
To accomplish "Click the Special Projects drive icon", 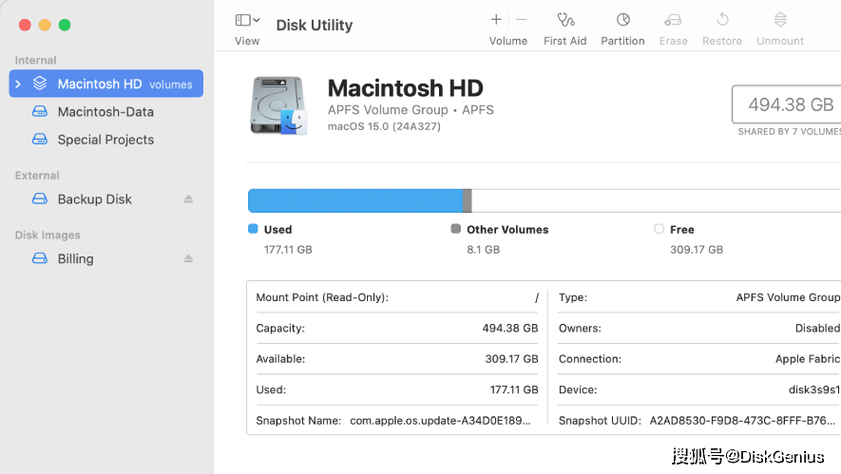I will point(40,139).
